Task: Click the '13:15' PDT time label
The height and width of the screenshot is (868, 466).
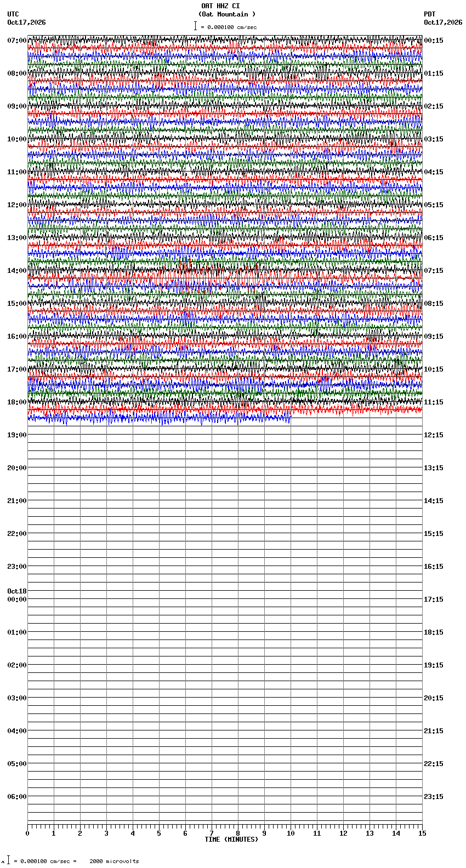Action: (434, 468)
